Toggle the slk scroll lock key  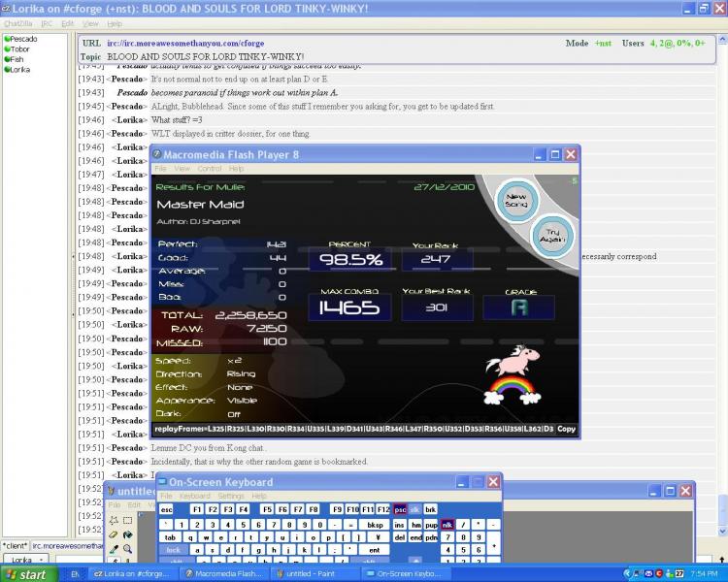click(415, 509)
